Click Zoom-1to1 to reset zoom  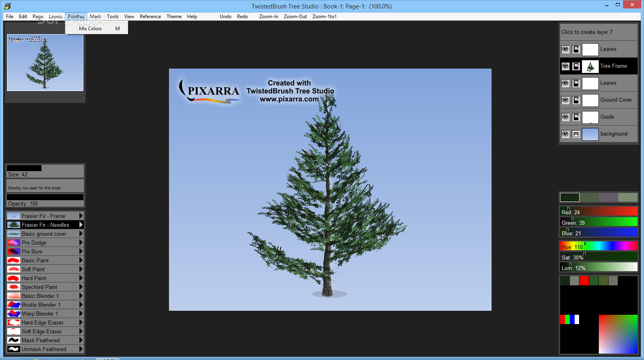[324, 17]
